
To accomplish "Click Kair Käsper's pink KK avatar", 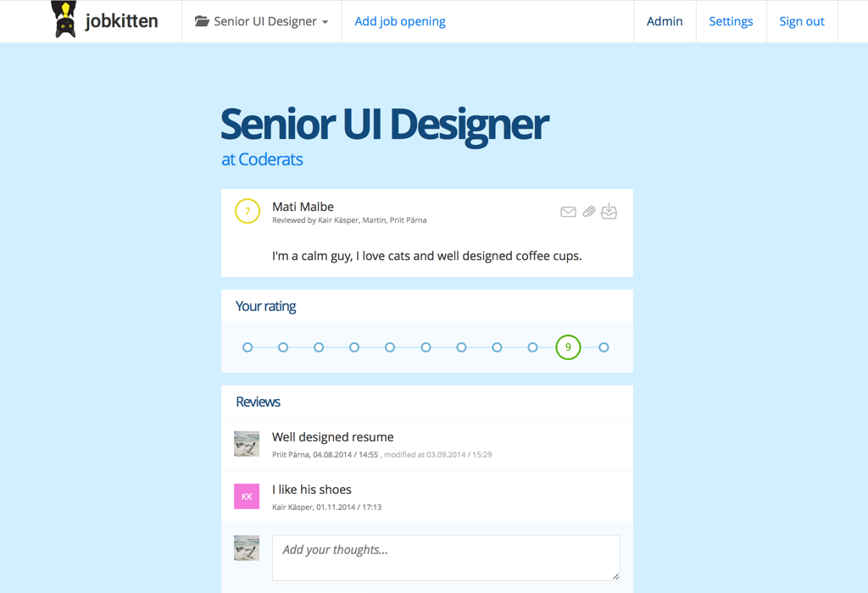I will point(247,496).
